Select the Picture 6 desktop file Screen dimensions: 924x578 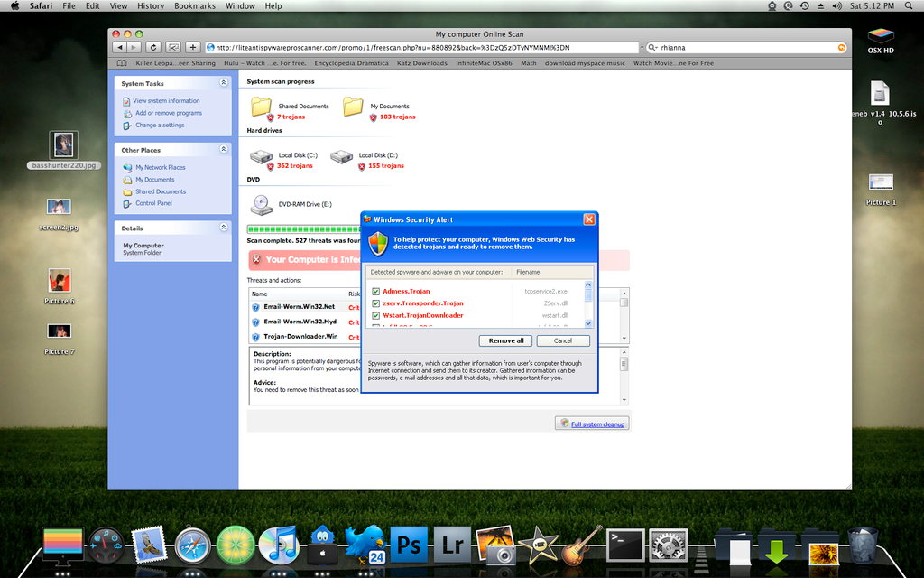60,286
